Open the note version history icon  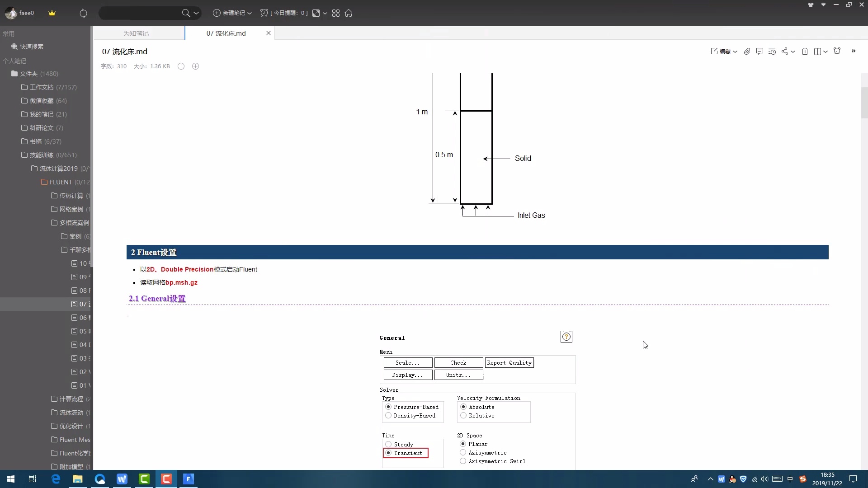coord(772,52)
